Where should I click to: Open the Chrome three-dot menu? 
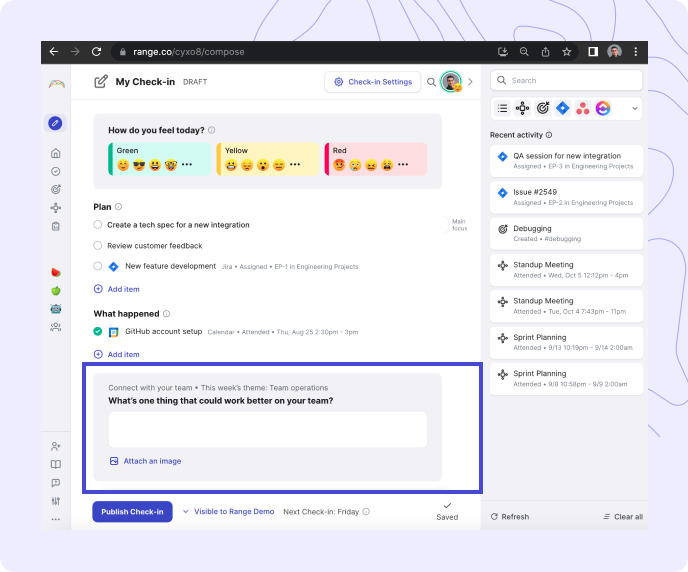coord(635,52)
